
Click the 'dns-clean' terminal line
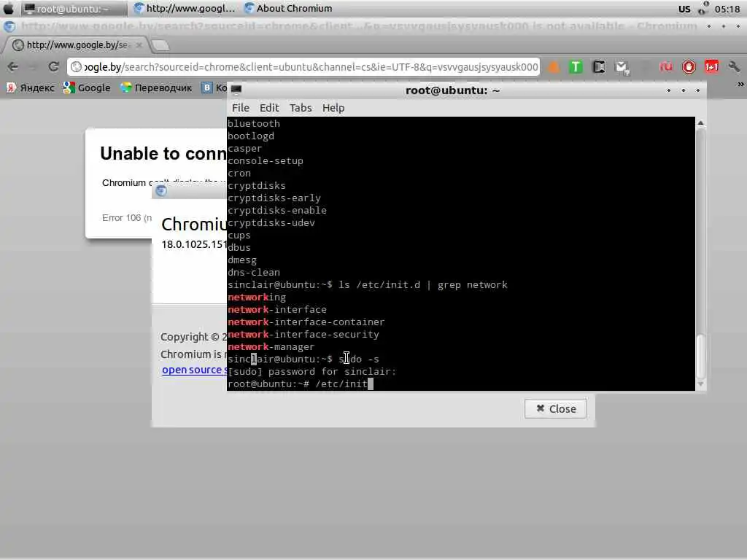click(254, 273)
